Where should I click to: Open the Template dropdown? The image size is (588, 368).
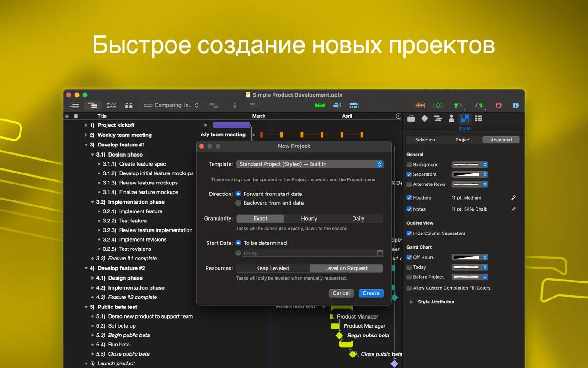click(x=310, y=164)
